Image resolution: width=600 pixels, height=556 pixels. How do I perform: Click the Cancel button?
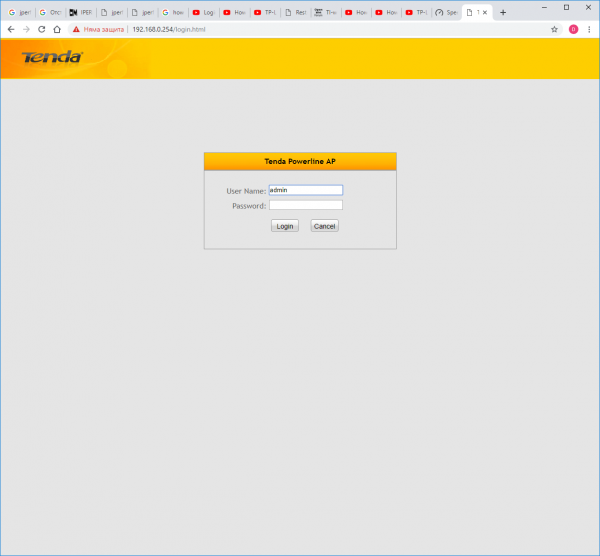[324, 226]
